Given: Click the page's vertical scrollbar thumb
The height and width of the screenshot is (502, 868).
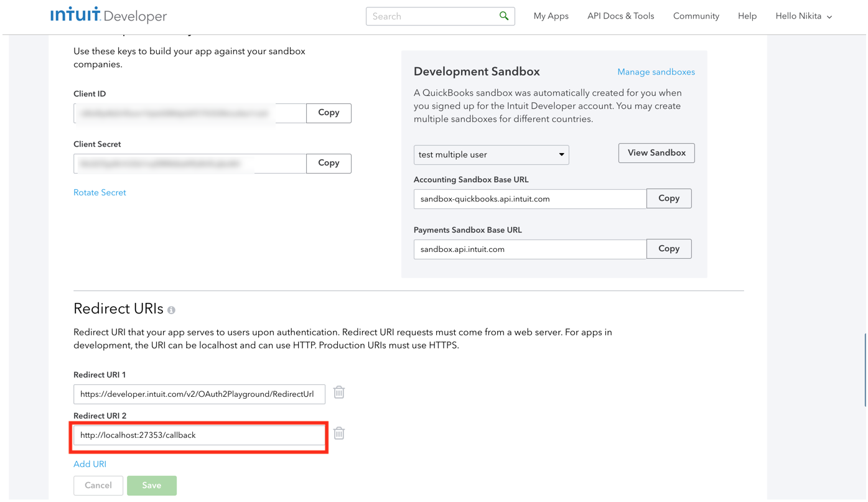Looking at the screenshot, I should [x=865, y=370].
